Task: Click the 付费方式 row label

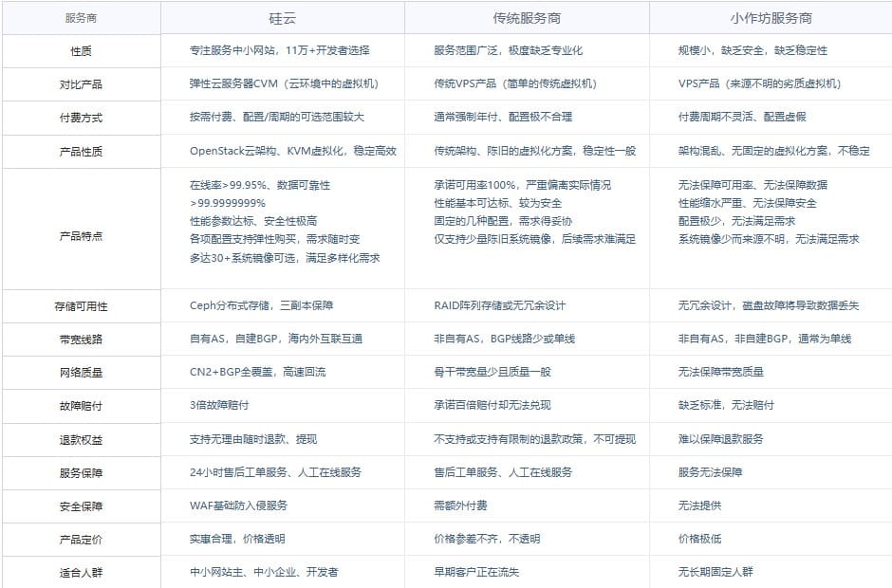Action: click(83, 117)
